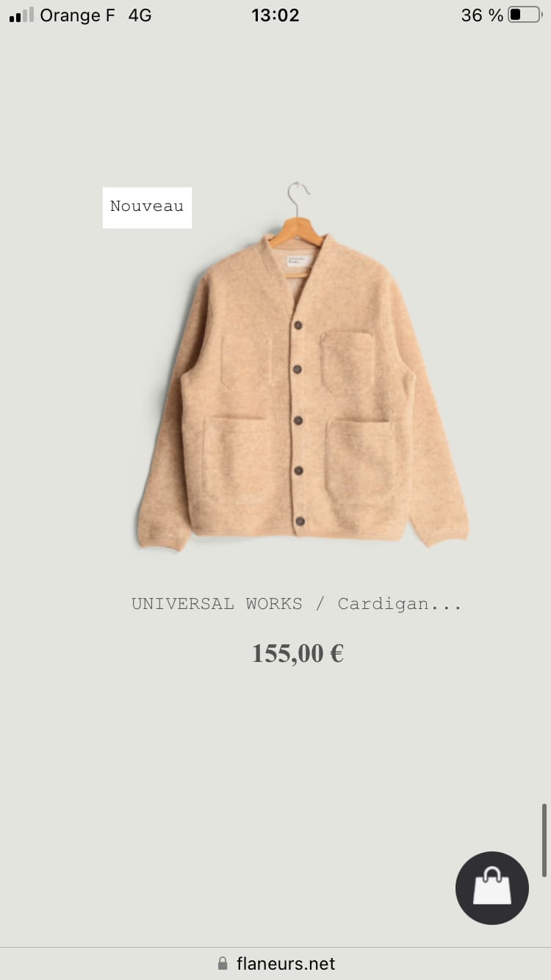This screenshot has width=551, height=980.
Task: Click the top button on the cardigan
Action: (x=299, y=325)
